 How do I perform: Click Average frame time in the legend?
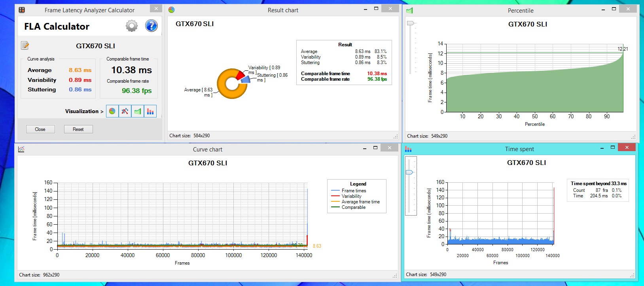pyautogui.click(x=361, y=202)
